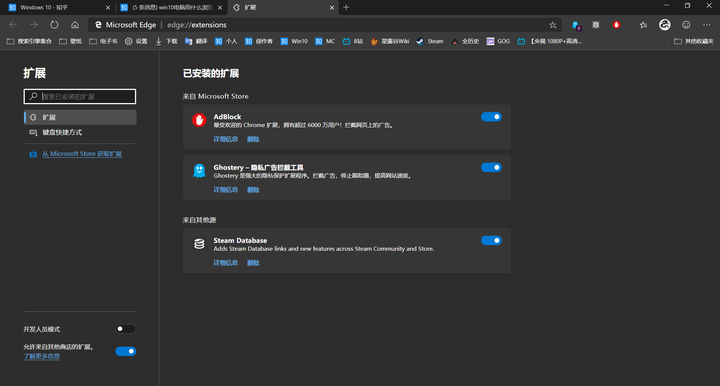This screenshot has width=720, height=386.
Task: Open the 设置 gear bookmark
Action: (x=136, y=41)
